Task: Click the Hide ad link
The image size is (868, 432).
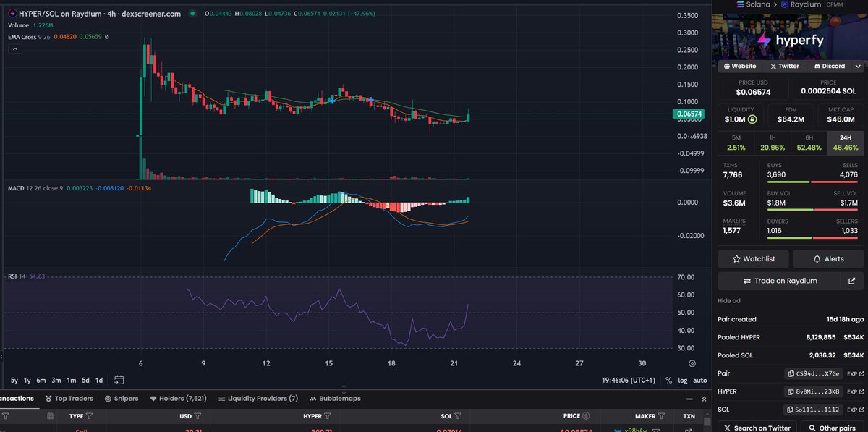Action: click(728, 300)
